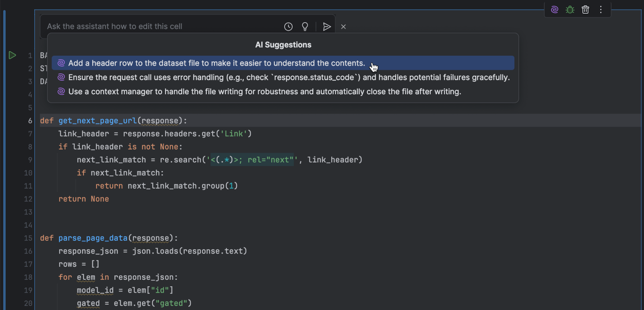Screen dimensions: 644x310
Task: Click line number 12 in the gutter
Action: point(28,199)
